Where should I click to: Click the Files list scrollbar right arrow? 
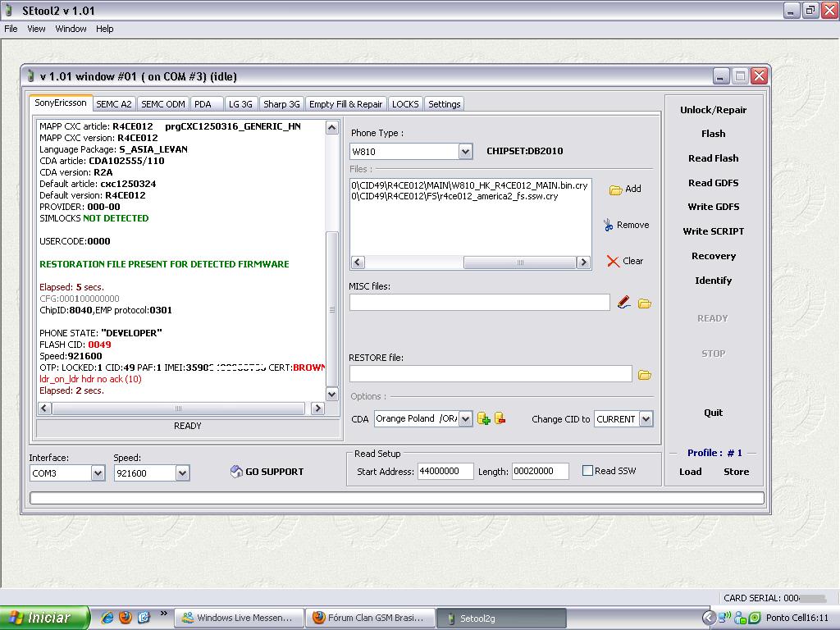point(583,262)
